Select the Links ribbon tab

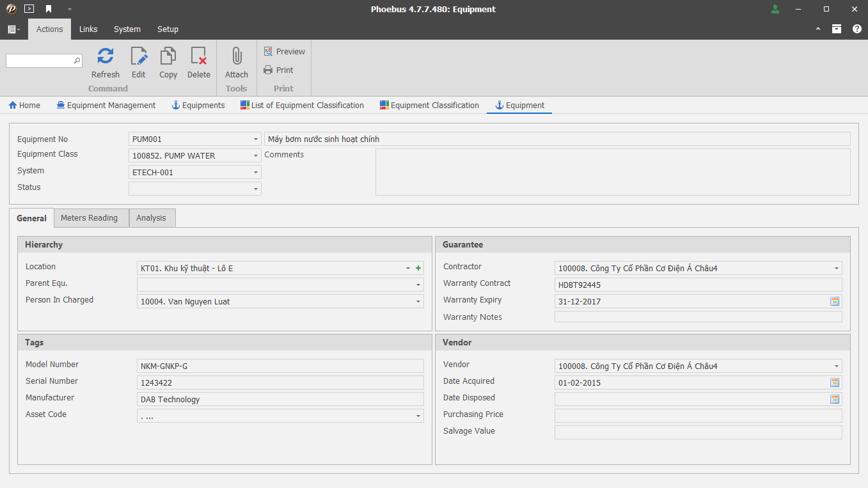point(88,29)
